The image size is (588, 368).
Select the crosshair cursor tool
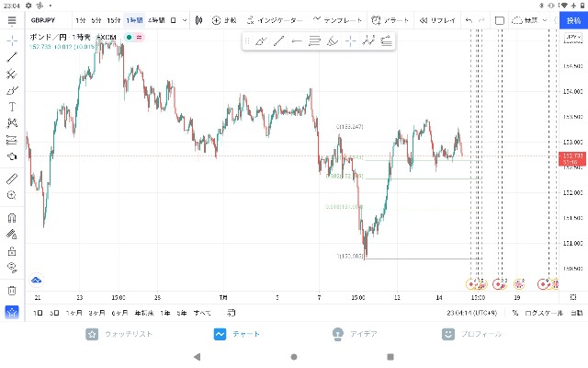12,40
